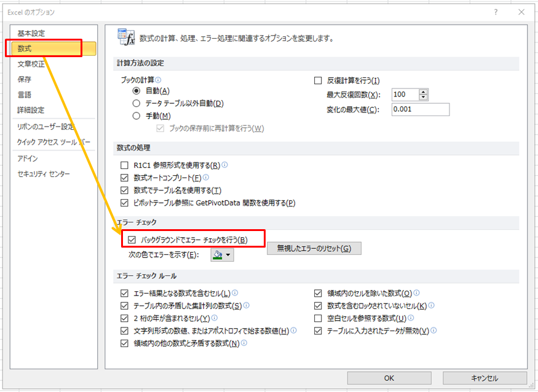Select データ テーブル以外自動(D) radio button
The width and height of the screenshot is (538, 392).
136,103
